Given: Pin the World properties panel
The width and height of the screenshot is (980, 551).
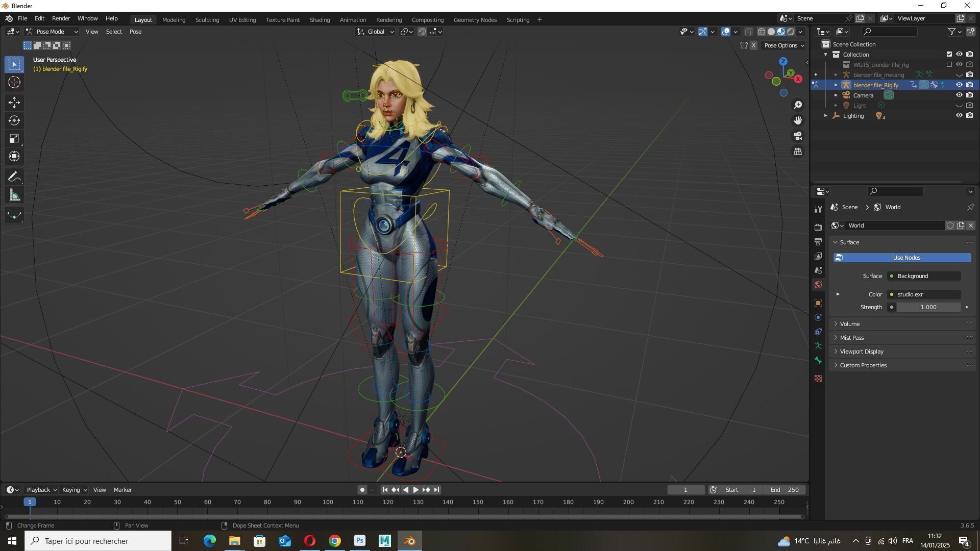Looking at the screenshot, I should [970, 207].
